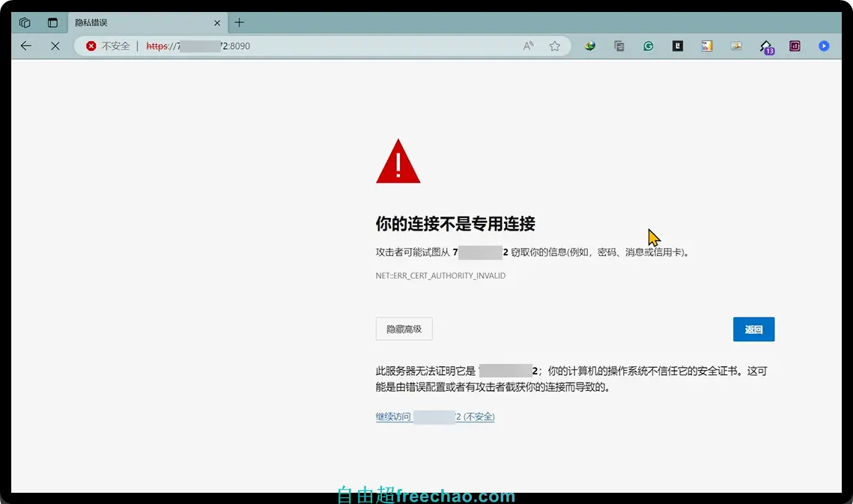853x504 pixels.
Task: Click the NET::ERR_CERT_AUTHORITY_INVALID error code
Action: tap(440, 276)
